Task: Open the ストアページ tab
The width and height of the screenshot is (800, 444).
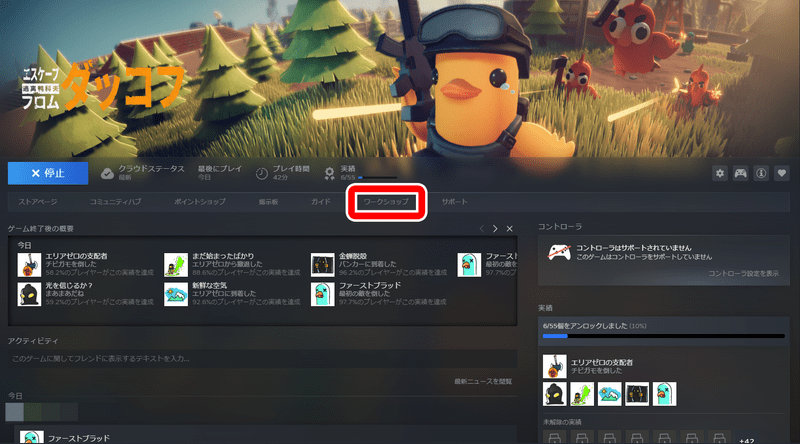Action: pos(38,202)
